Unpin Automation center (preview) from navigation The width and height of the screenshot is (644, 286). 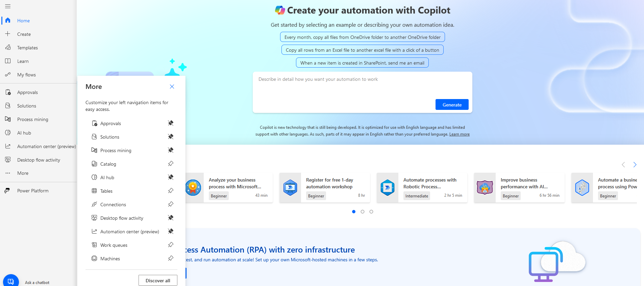(171, 231)
